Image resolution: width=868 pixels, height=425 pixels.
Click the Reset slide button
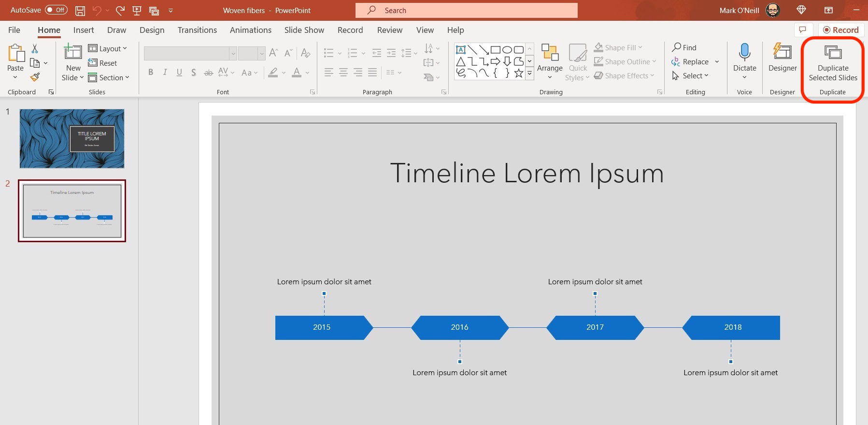click(x=103, y=63)
